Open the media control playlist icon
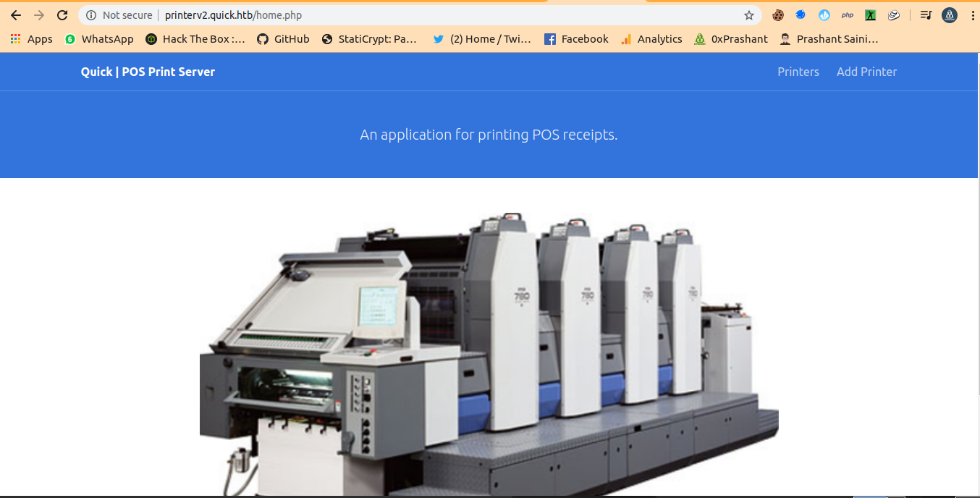Image resolution: width=980 pixels, height=498 pixels. [x=926, y=15]
